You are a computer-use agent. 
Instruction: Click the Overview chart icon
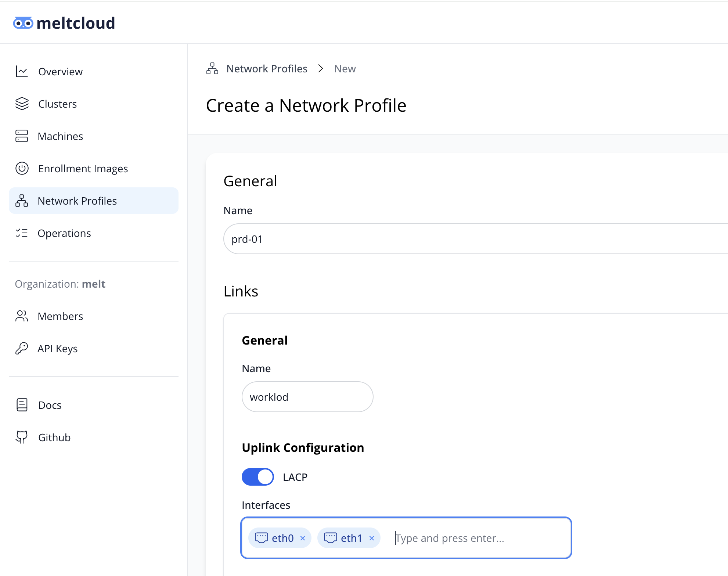(x=22, y=72)
